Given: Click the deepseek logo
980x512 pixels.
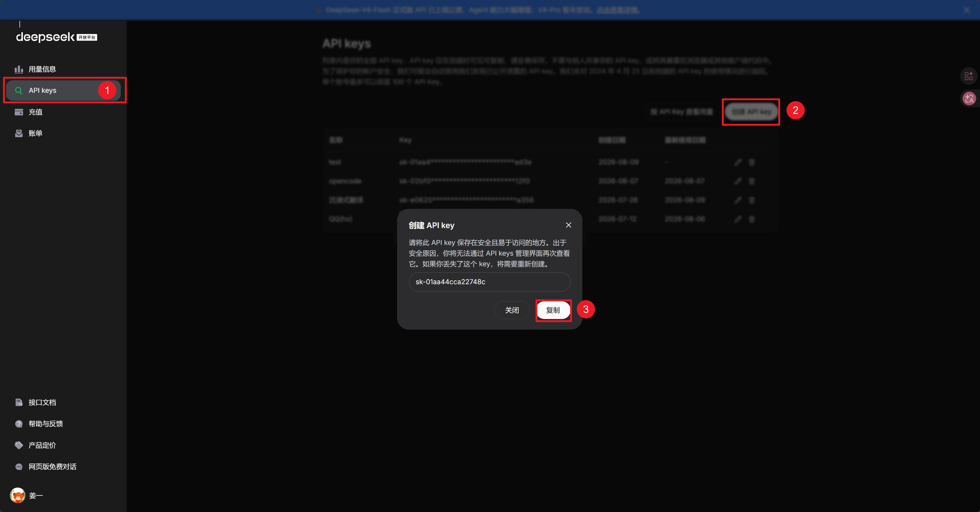Looking at the screenshot, I should pos(56,37).
